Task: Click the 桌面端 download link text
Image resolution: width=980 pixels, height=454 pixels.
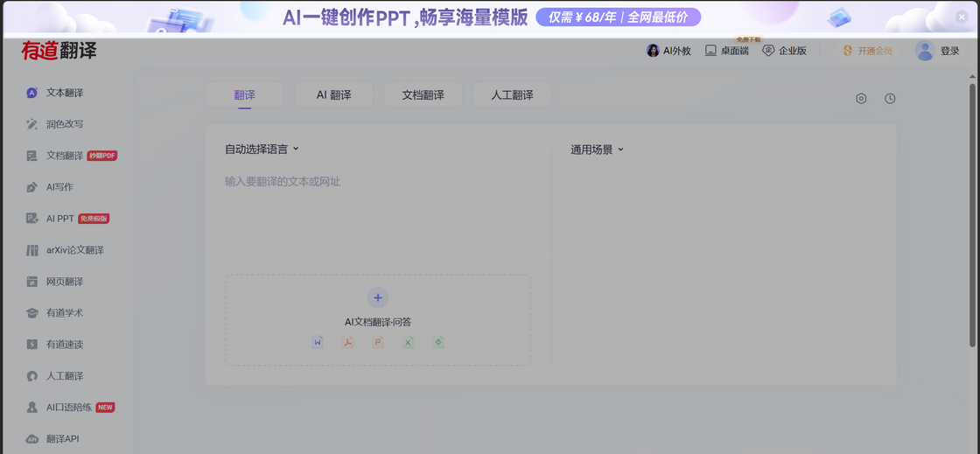Action: [734, 52]
